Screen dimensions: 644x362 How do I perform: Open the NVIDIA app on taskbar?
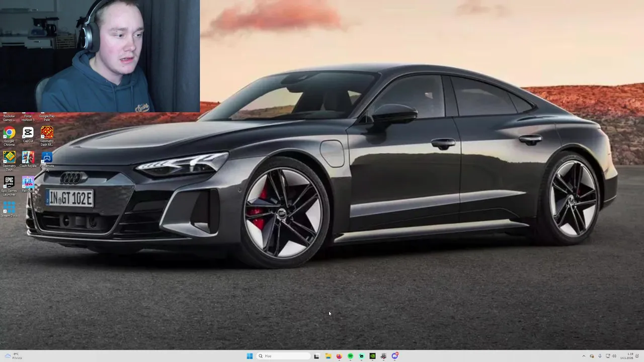(x=372, y=356)
